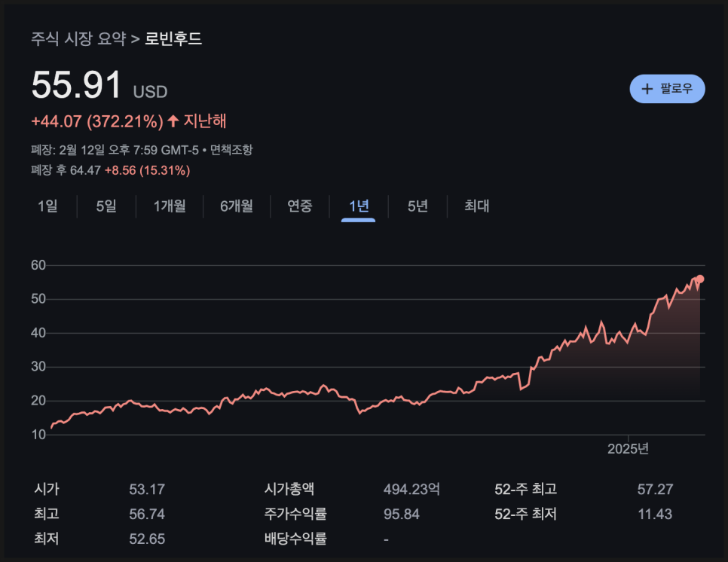Click the 시가총액 value 494.23억
The height and width of the screenshot is (562, 728).
[x=411, y=489]
